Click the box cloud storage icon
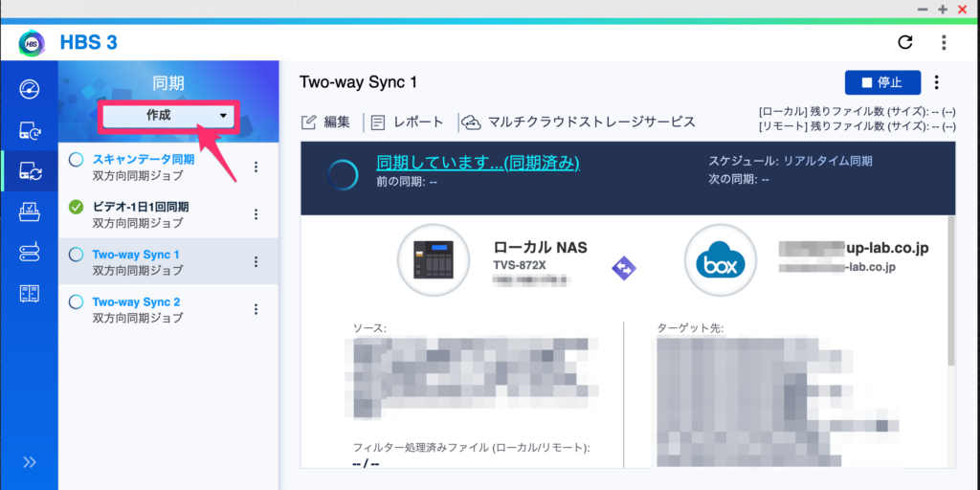980x490 pixels. click(x=721, y=260)
